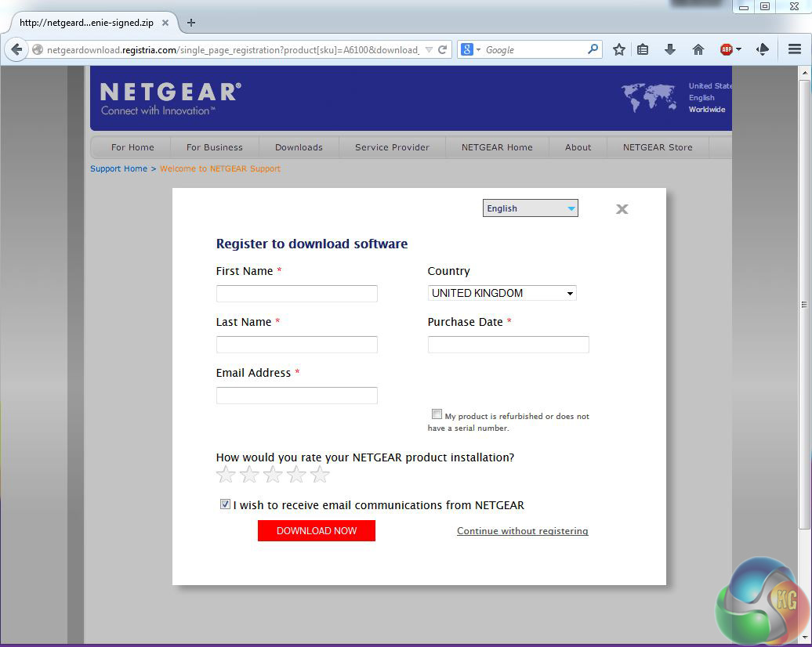Open a new tab with plus button
Screen dimensions: 812x647
191,23
